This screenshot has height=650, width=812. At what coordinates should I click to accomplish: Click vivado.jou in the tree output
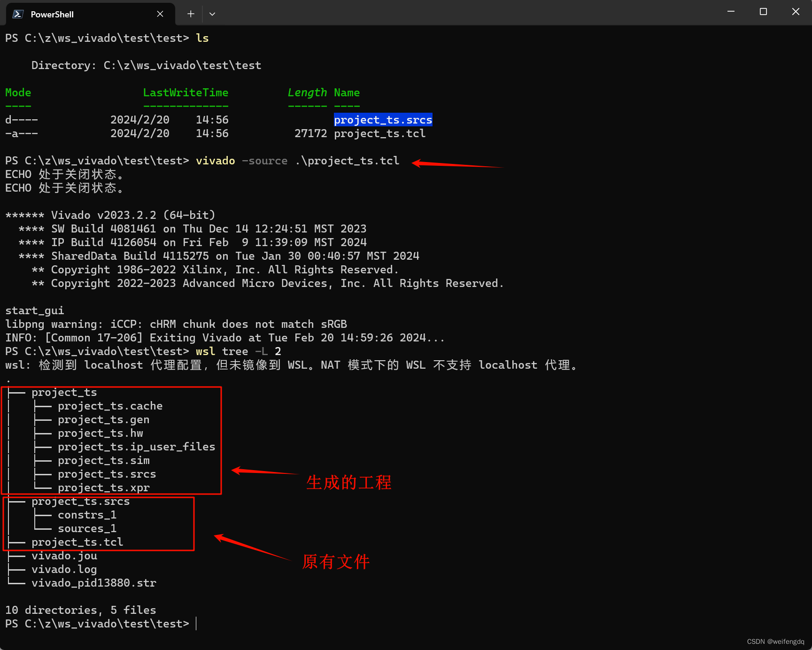tap(64, 556)
